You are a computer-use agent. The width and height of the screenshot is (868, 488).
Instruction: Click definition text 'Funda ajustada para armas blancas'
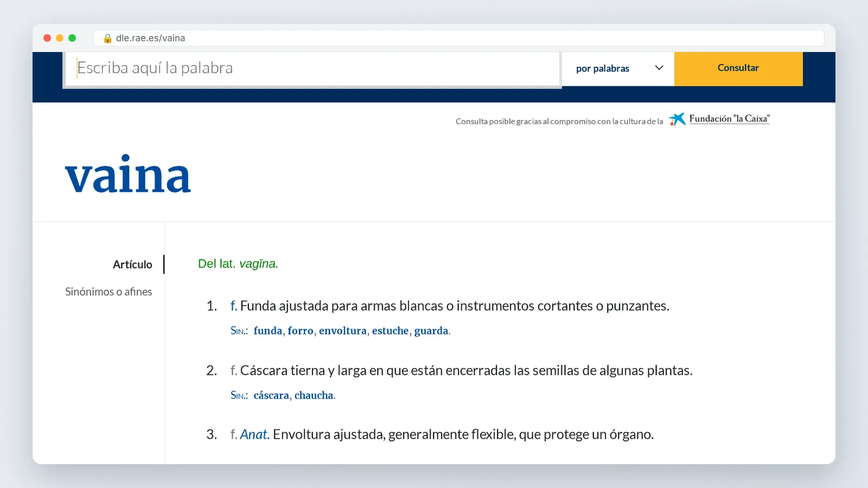coord(342,306)
